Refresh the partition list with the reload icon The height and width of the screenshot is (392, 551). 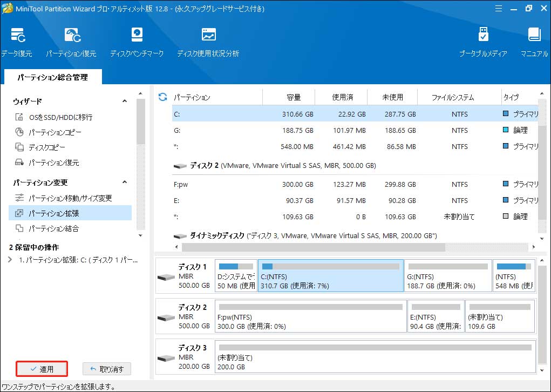tap(162, 97)
